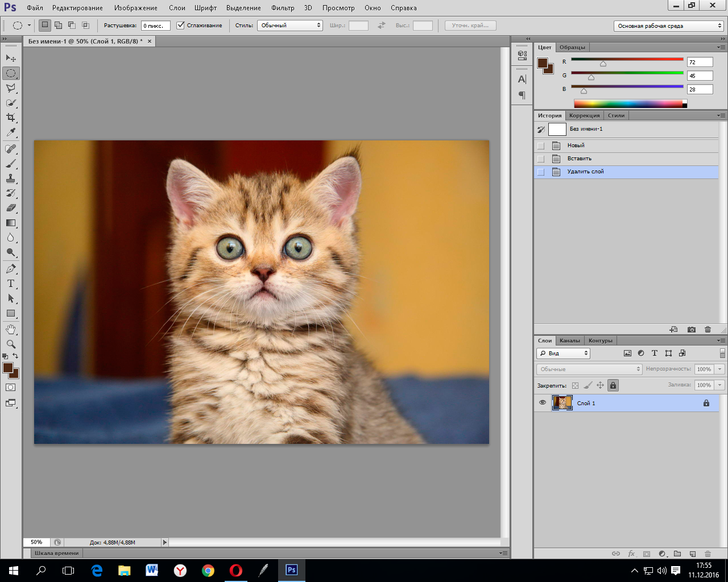This screenshot has width=728, height=582.
Task: Click the R channel red slider
Action: coord(627,59)
